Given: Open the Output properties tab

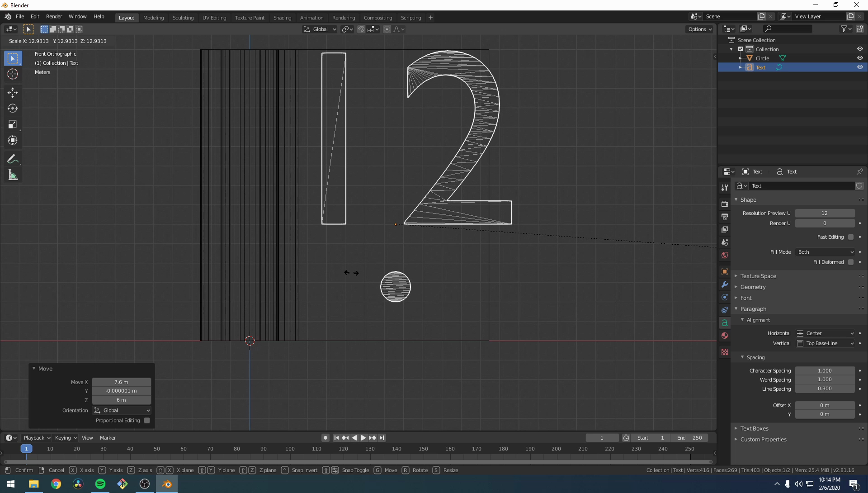Looking at the screenshot, I should click(x=725, y=217).
